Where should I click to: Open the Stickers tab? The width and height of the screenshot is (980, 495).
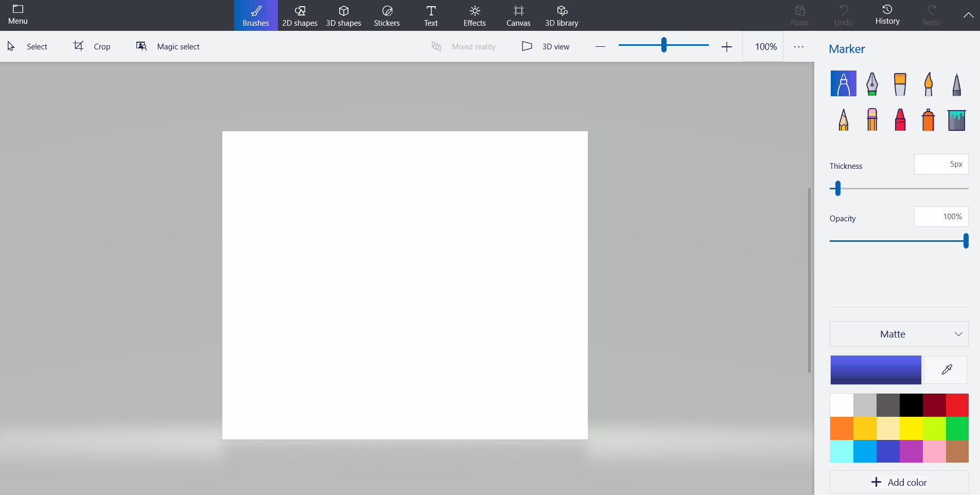[x=387, y=15]
